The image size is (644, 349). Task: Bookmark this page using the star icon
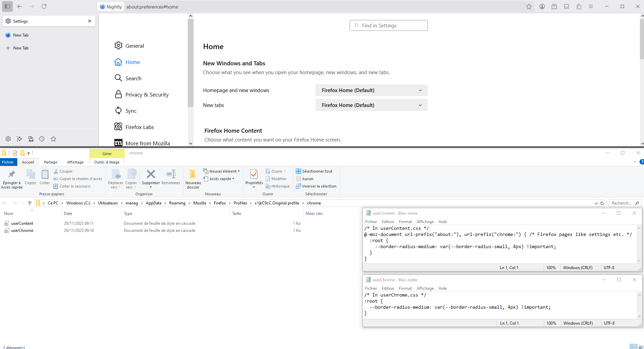[x=529, y=7]
